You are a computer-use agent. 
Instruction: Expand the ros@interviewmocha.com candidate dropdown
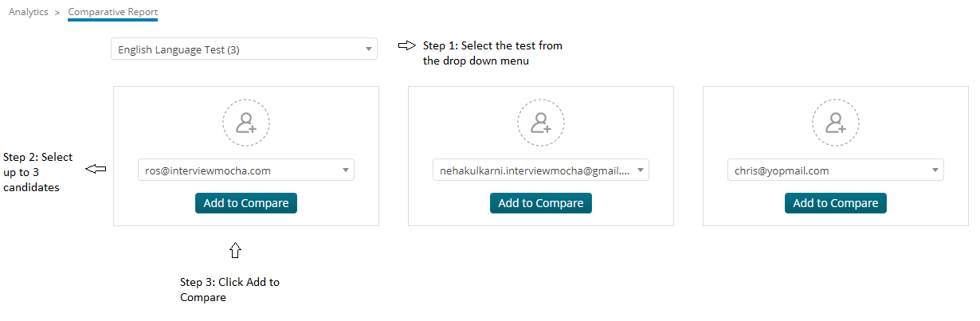click(x=246, y=170)
